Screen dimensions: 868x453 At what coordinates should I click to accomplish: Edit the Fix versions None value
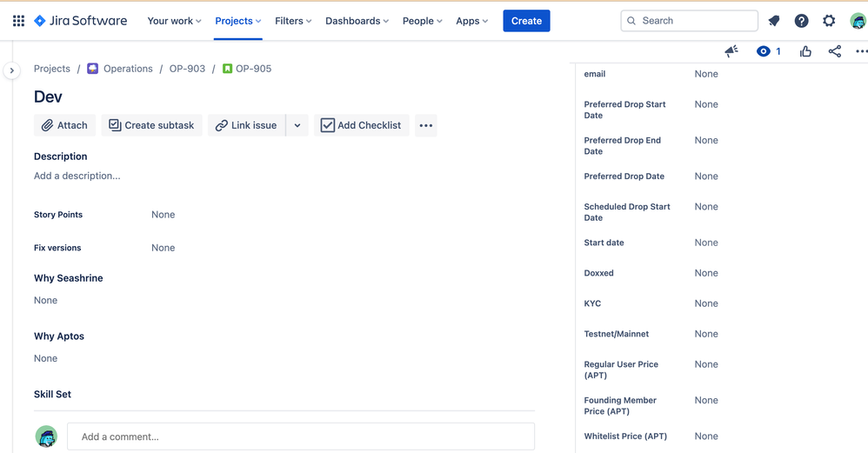point(164,248)
